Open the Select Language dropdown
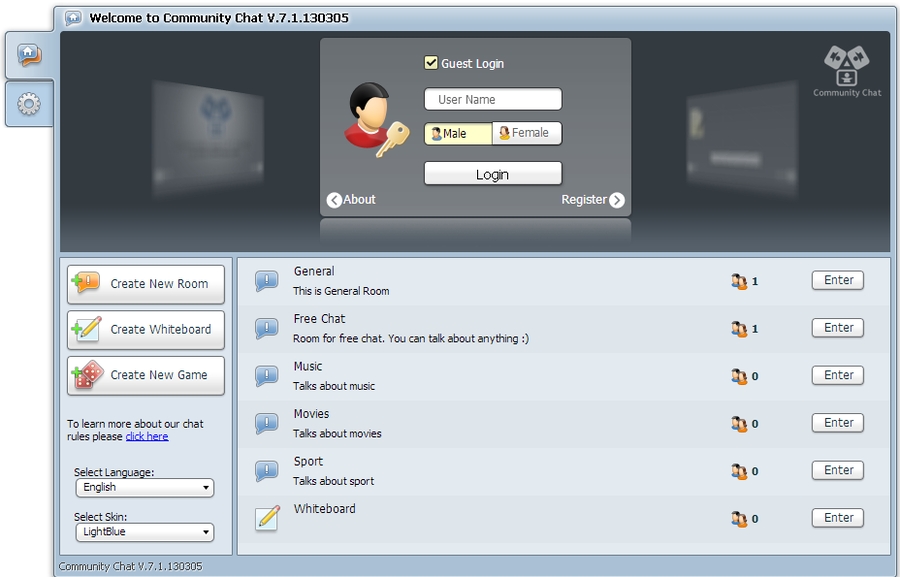 [145, 488]
